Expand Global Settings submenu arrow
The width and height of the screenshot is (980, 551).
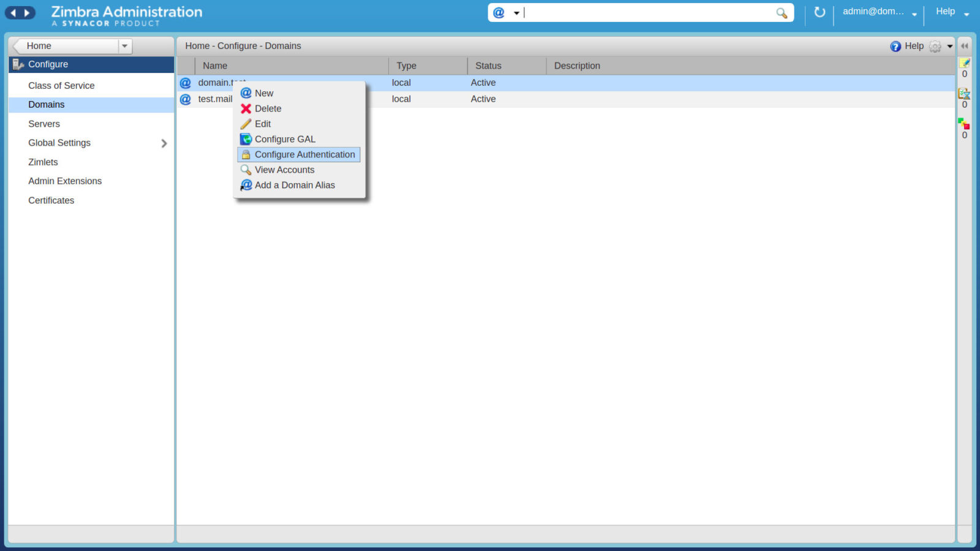(x=164, y=143)
